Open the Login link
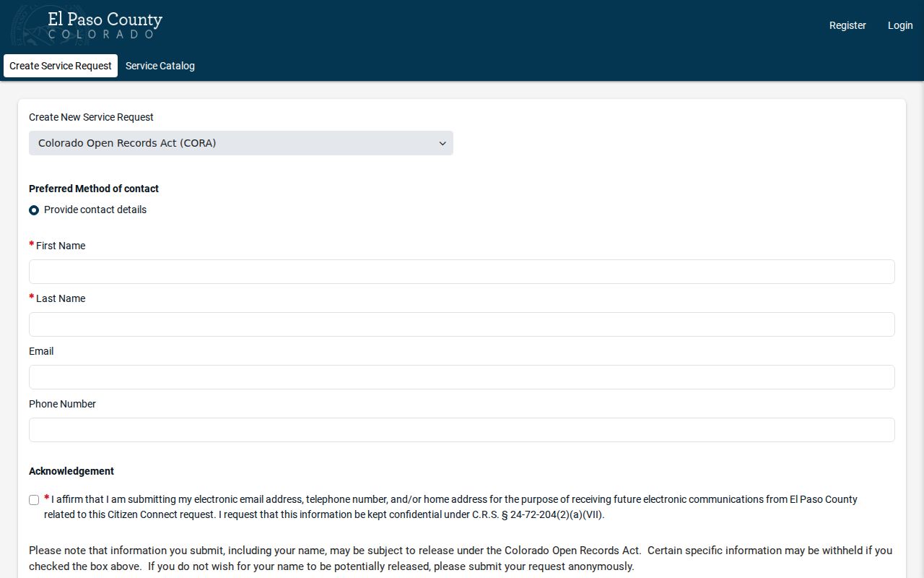Screen dimensions: 924x578 [x=900, y=25]
